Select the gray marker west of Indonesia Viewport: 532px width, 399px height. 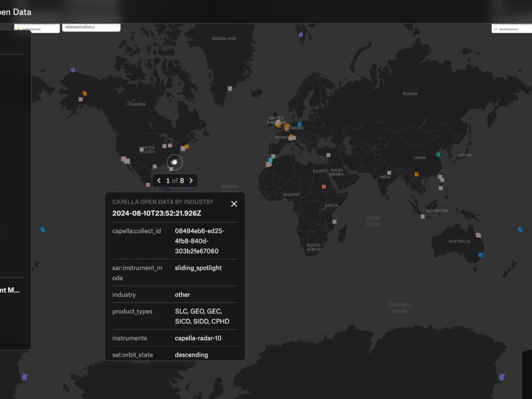(x=422, y=217)
